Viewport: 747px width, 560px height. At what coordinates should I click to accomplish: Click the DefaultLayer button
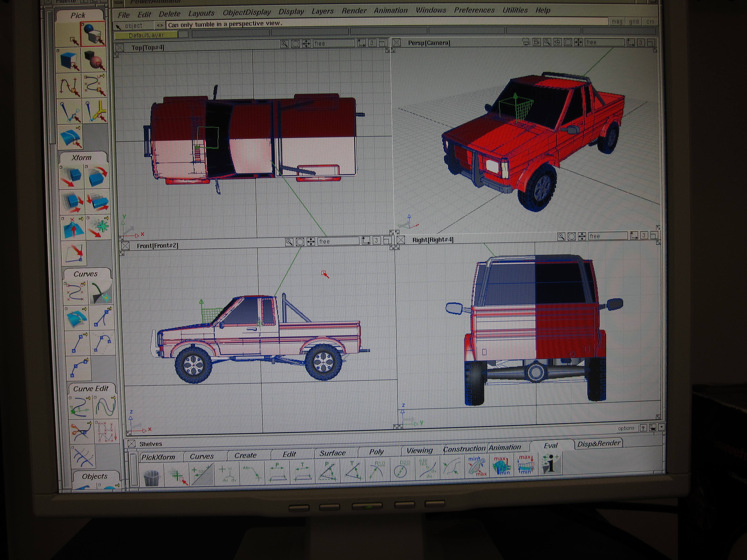(x=146, y=35)
